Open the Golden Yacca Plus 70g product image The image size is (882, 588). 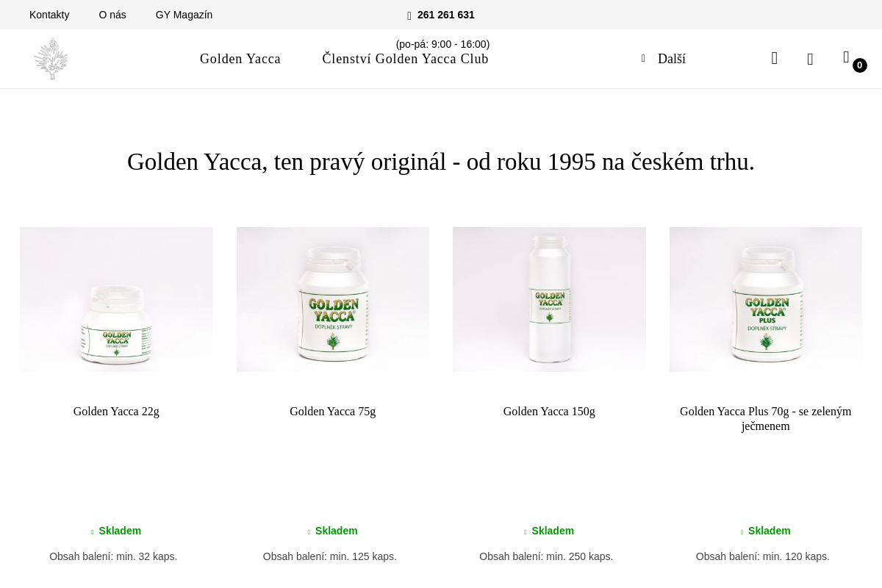coord(766,299)
